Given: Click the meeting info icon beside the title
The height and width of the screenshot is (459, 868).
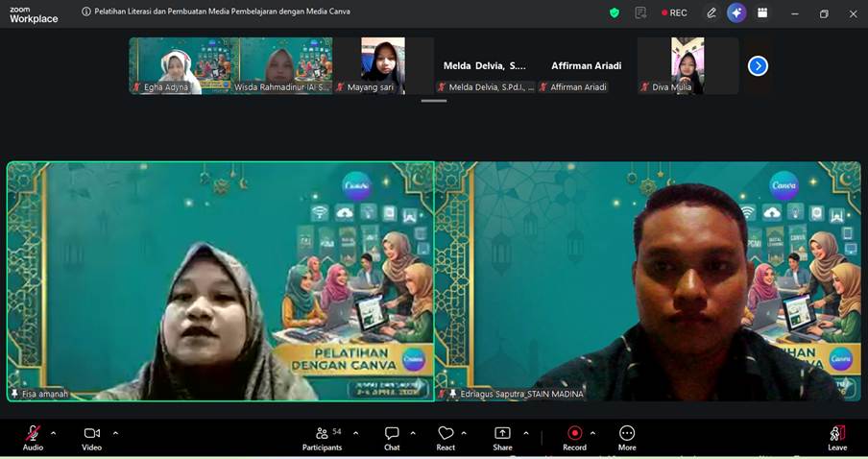Looking at the screenshot, I should (86, 12).
